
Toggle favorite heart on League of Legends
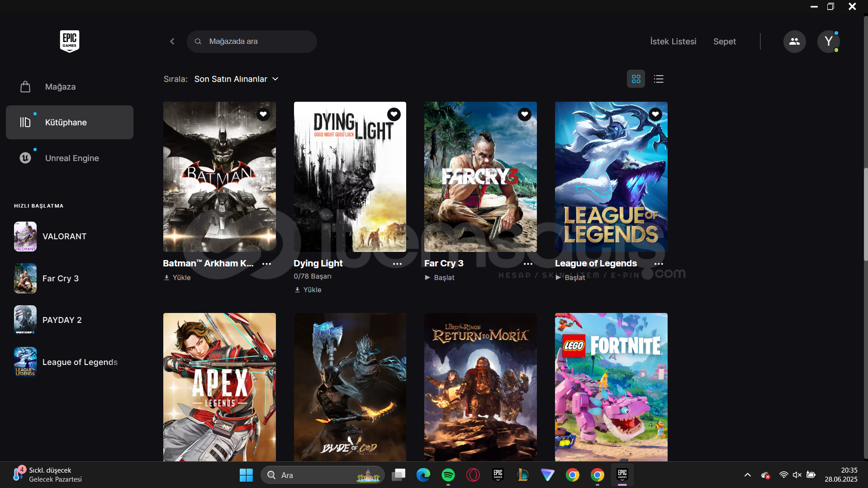pos(655,114)
